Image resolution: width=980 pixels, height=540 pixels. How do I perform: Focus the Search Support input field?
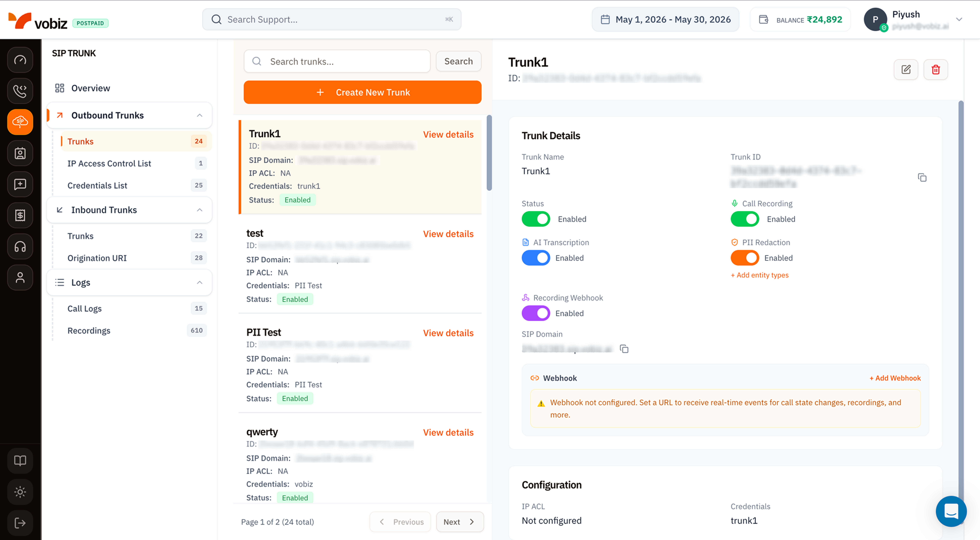pos(332,19)
